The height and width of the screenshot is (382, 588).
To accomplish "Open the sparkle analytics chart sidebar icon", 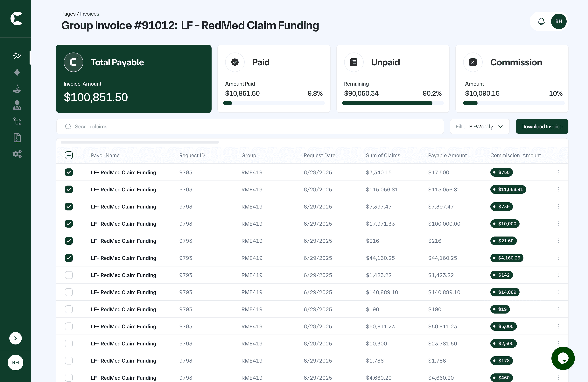I will point(17,56).
